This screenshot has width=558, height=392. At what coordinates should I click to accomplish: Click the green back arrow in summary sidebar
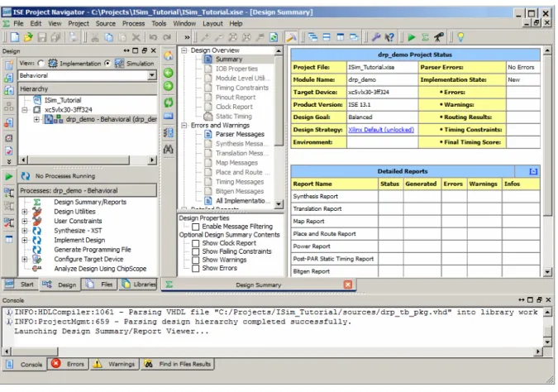(169, 73)
